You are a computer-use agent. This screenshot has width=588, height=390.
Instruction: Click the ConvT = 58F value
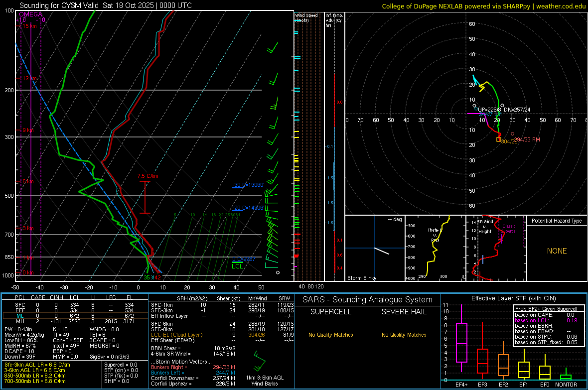pos(68,340)
